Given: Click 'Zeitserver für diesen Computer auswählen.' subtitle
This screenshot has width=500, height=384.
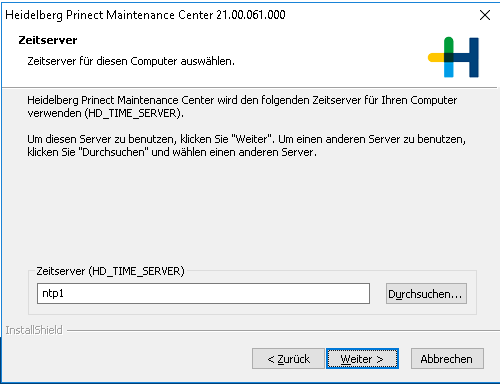Looking at the screenshot, I should tap(131, 61).
